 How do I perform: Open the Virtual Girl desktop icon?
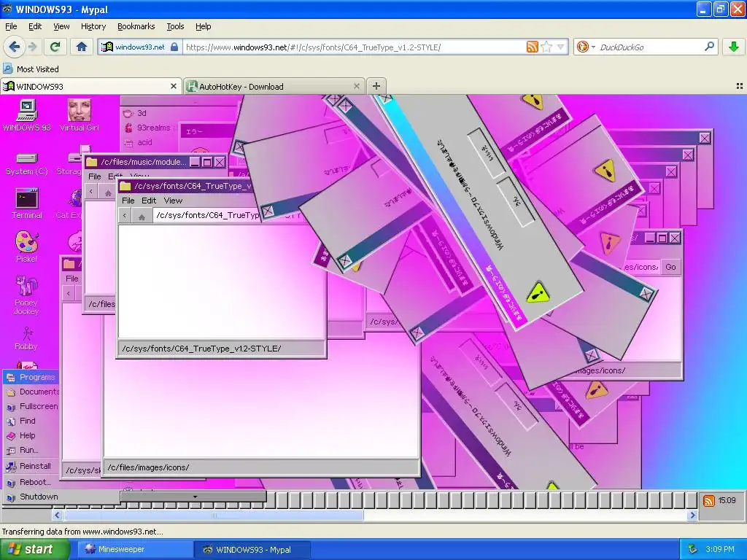click(79, 115)
